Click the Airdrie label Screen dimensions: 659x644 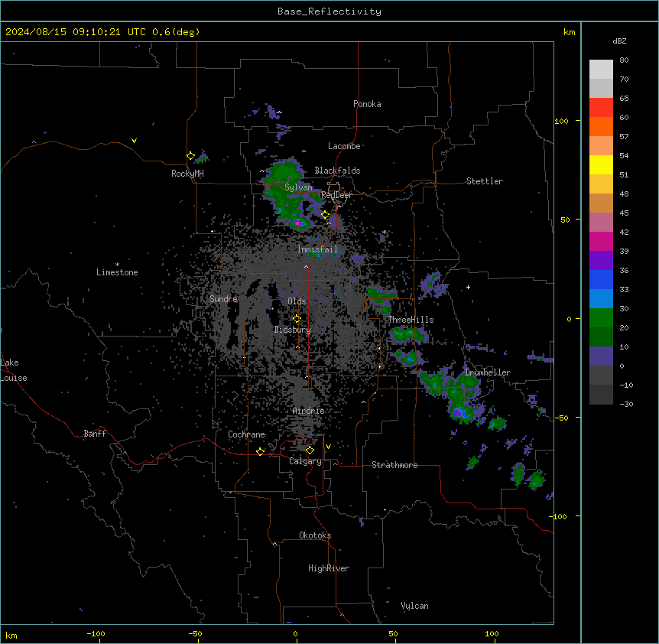click(309, 411)
